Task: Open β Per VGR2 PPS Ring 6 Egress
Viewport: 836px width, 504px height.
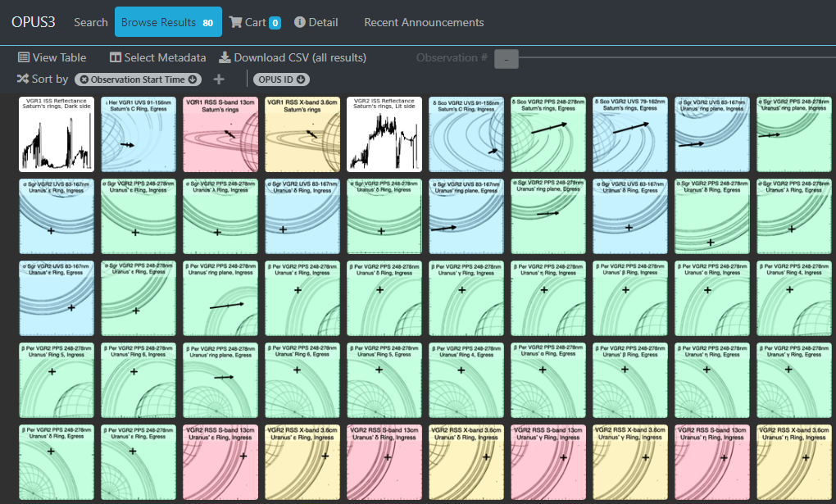Action: click(x=302, y=380)
